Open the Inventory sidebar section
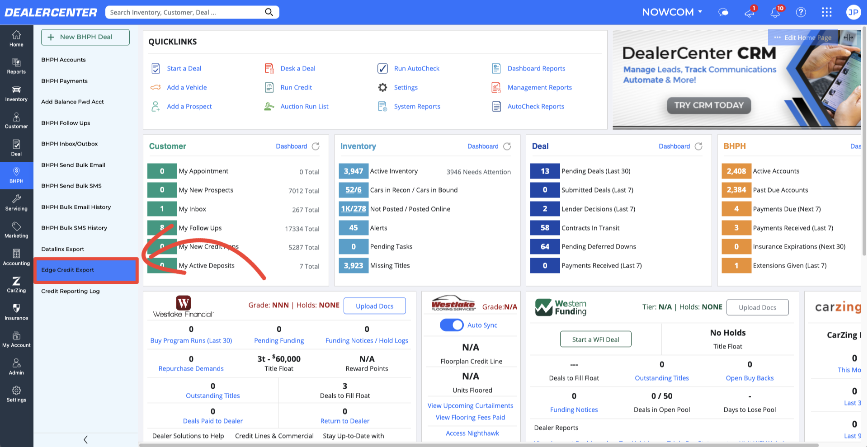Image resolution: width=868 pixels, height=447 pixels. [16, 94]
